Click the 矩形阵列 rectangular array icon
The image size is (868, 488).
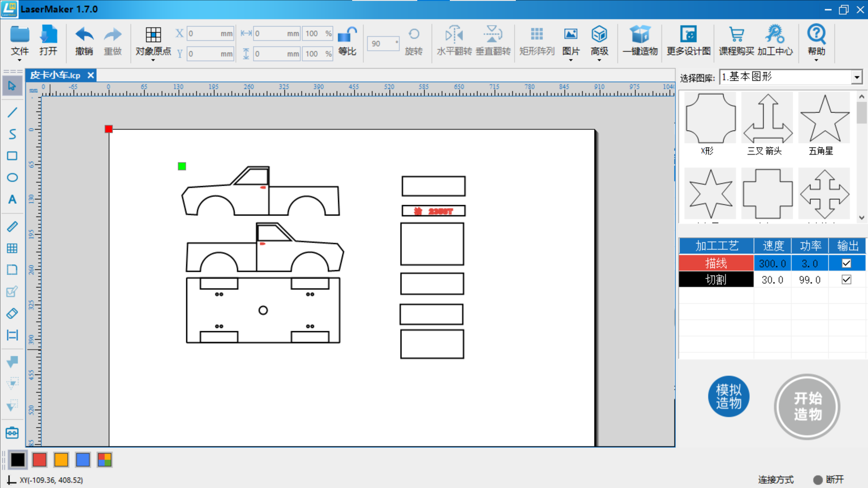pyautogui.click(x=537, y=41)
